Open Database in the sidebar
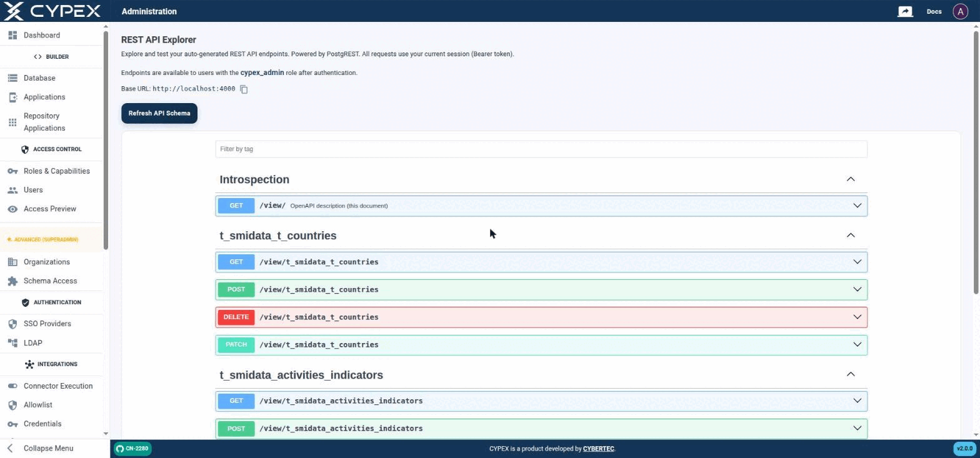The image size is (980, 458). tap(39, 78)
